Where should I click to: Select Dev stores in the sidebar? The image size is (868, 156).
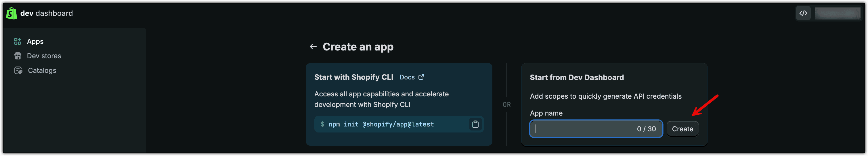point(44,56)
